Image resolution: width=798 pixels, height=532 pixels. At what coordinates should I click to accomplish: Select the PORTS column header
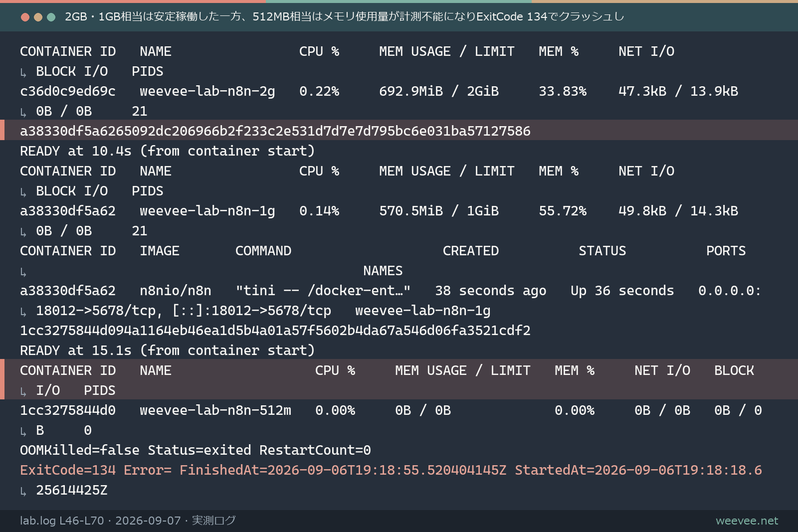726,251
